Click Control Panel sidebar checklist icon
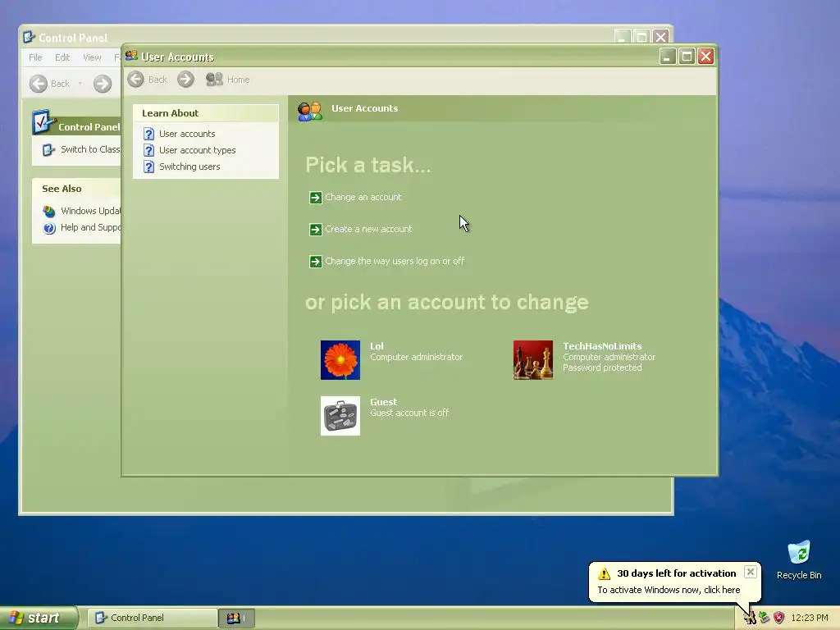 [x=43, y=123]
